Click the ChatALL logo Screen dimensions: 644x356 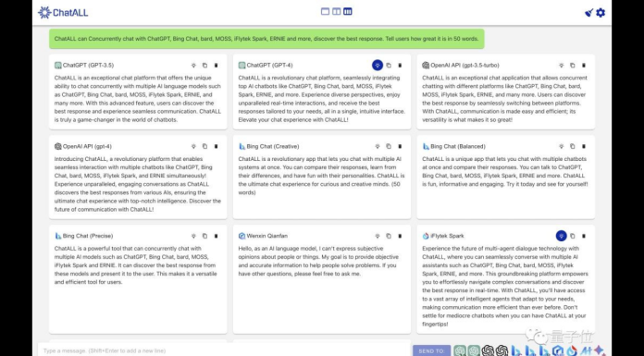pyautogui.click(x=63, y=13)
